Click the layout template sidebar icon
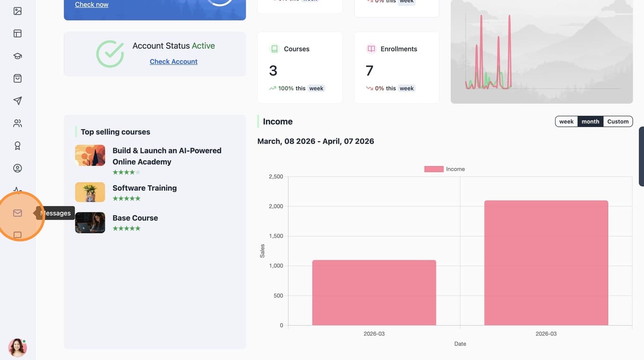 (x=17, y=33)
